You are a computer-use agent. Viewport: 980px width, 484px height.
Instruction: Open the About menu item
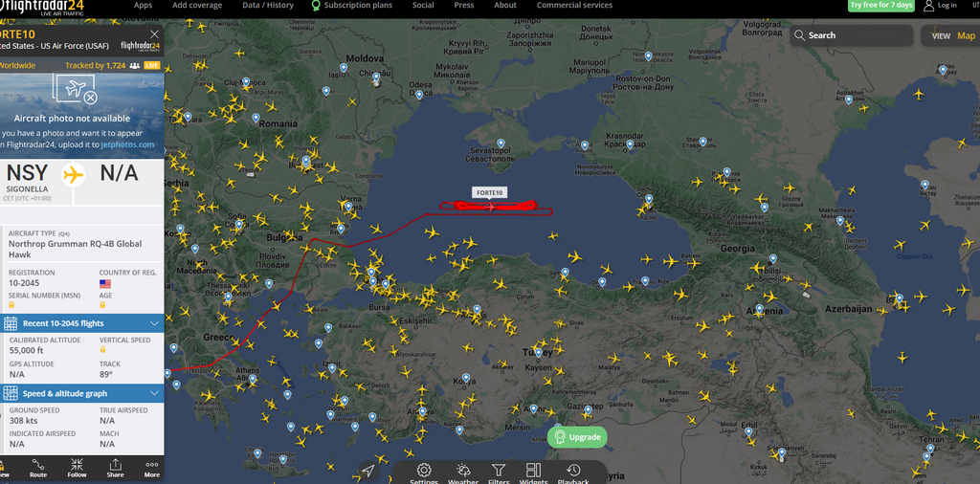click(505, 5)
